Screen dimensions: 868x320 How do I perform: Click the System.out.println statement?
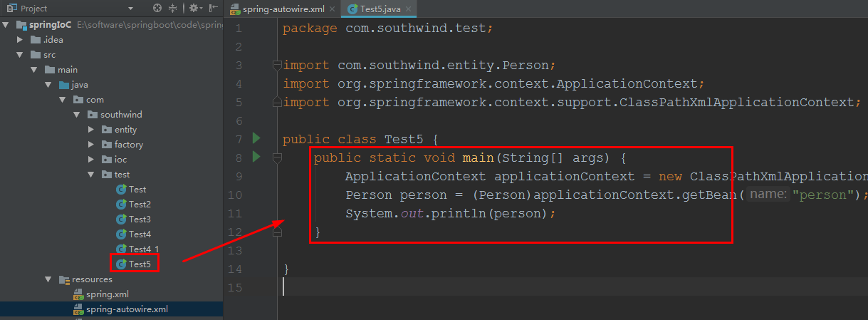click(449, 214)
